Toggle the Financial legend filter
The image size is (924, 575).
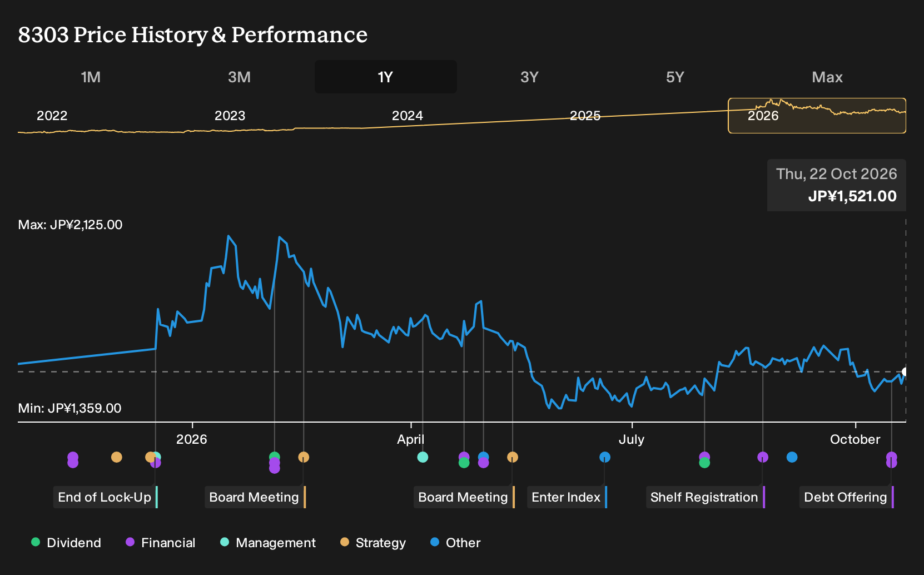[x=161, y=542]
